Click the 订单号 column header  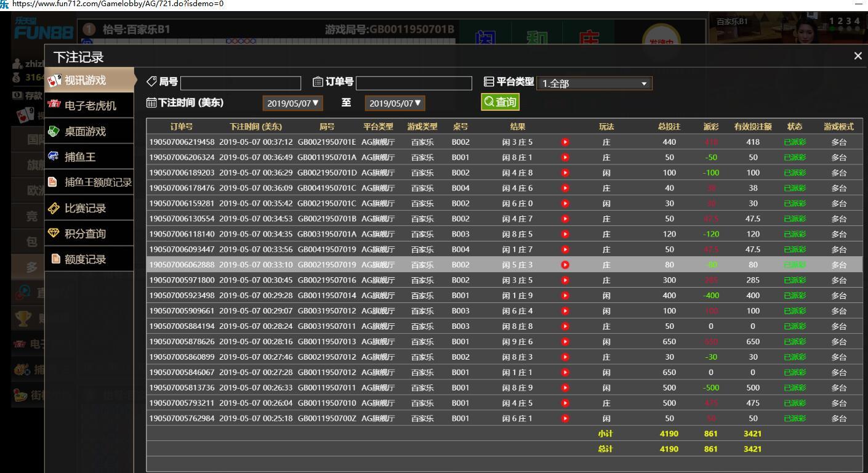[x=182, y=127]
